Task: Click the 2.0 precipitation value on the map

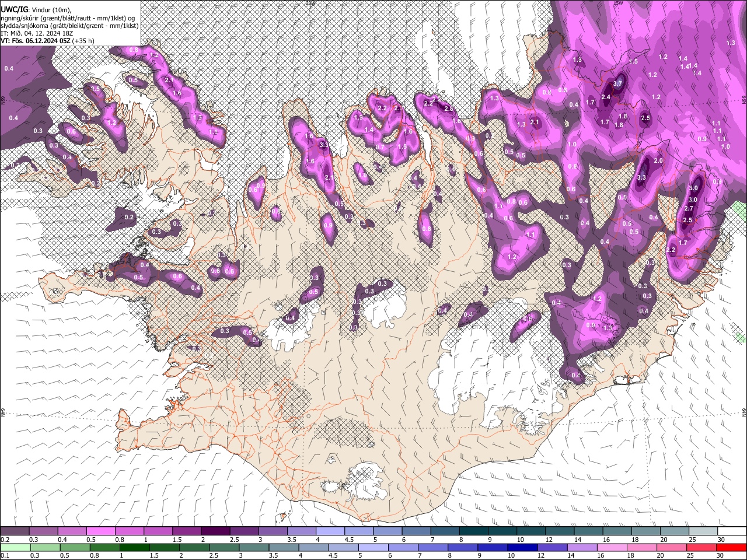Action: [x=658, y=160]
